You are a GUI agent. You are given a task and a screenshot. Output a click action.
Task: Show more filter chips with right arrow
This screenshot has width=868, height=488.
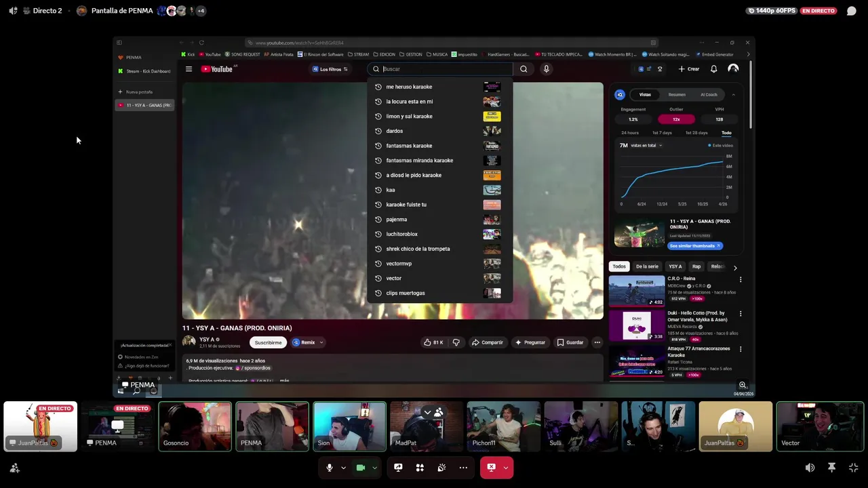point(735,268)
